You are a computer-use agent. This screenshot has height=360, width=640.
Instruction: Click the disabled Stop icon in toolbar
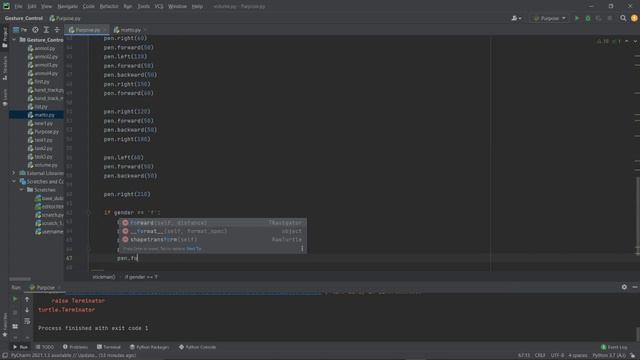coord(610,18)
